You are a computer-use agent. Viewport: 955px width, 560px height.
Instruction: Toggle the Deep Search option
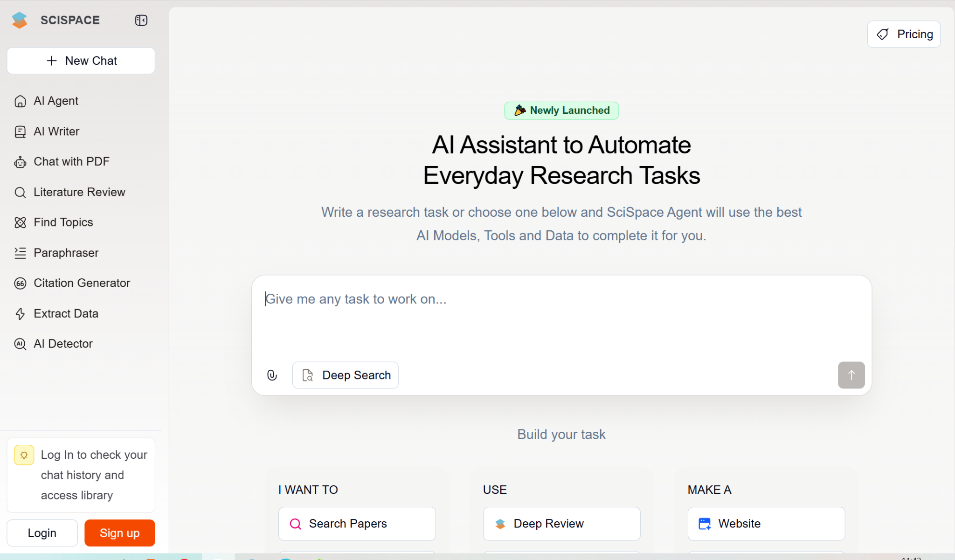346,375
